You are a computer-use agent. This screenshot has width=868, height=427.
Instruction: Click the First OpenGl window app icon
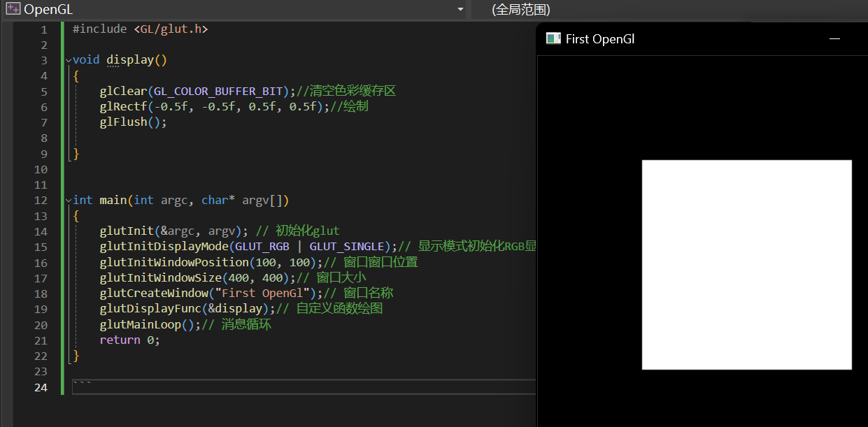click(553, 39)
